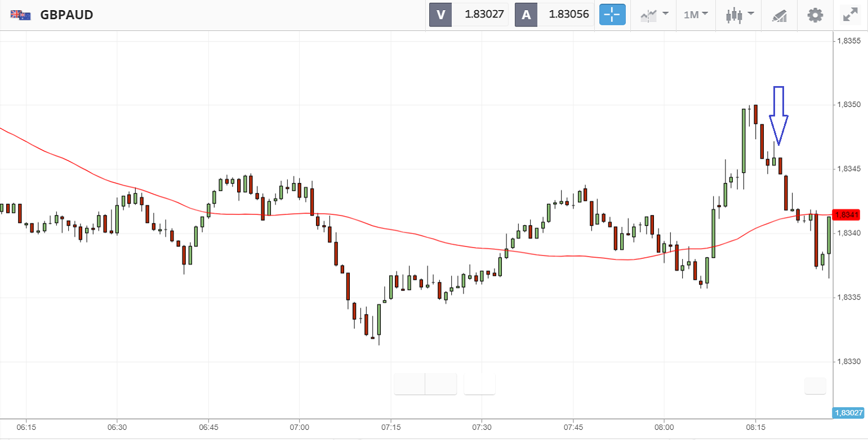Click the blank button beside the price axis
Viewport: 868px width, 440px height.
[x=815, y=385]
